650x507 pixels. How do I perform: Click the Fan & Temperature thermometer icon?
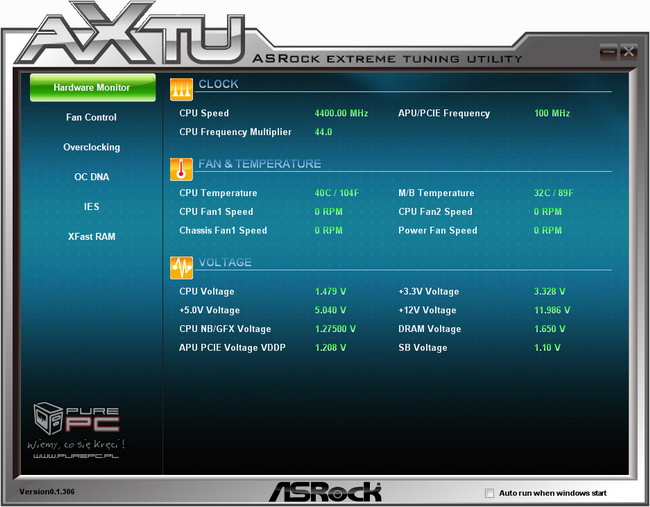[181, 170]
